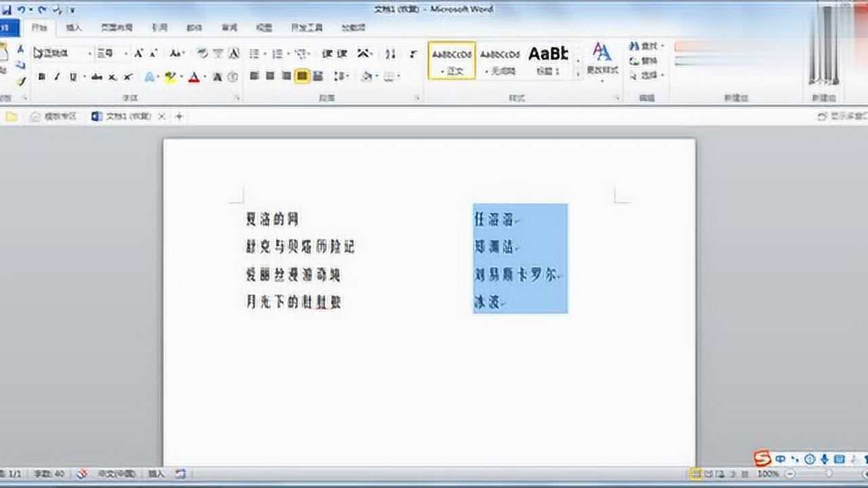Switch to the 页面布局 Page Layout tab
The height and width of the screenshot is (488, 868).
tap(117, 28)
